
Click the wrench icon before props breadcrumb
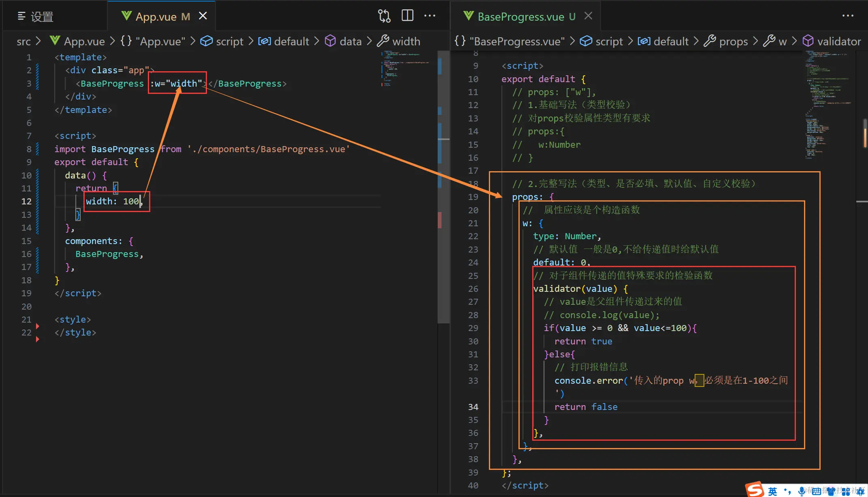coord(710,41)
